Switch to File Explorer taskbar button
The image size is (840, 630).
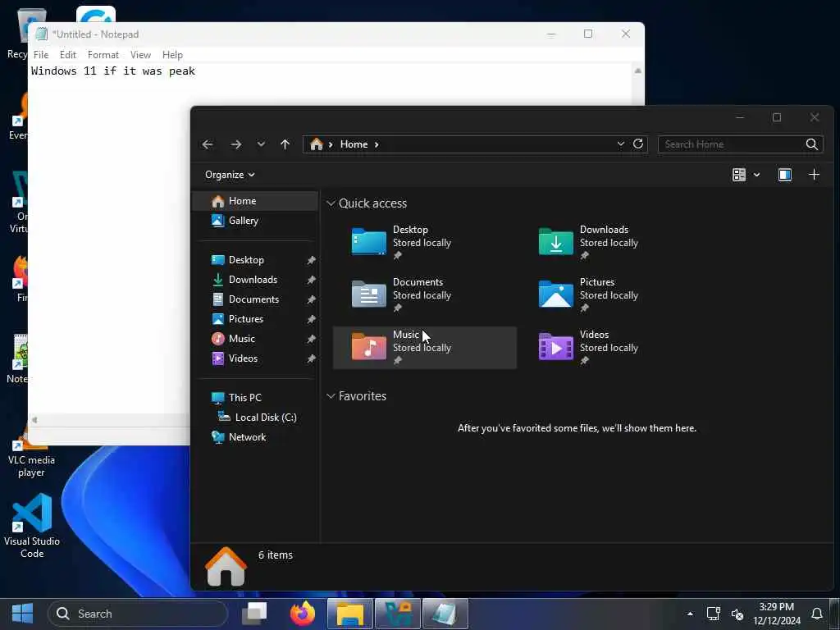point(349,614)
